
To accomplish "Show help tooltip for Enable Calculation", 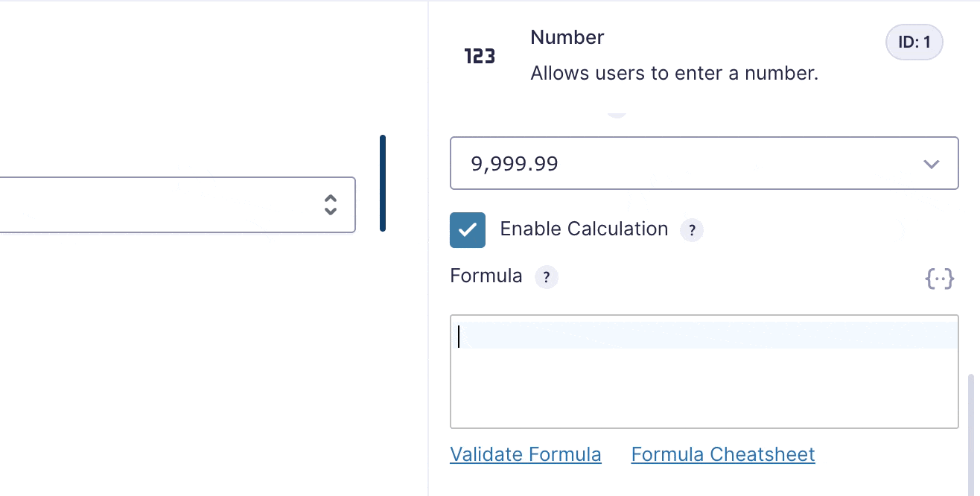I will [692, 229].
